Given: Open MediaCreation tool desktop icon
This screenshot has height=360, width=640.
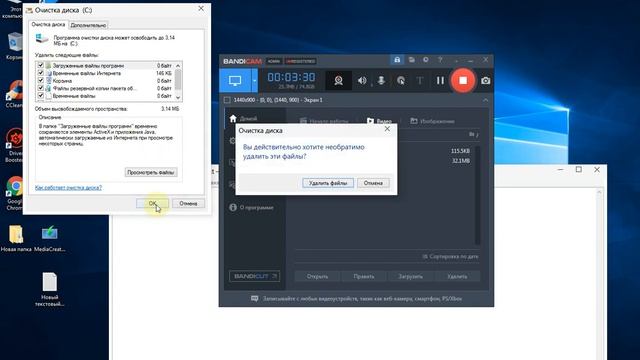Looking at the screenshot, I should pos(50,238).
